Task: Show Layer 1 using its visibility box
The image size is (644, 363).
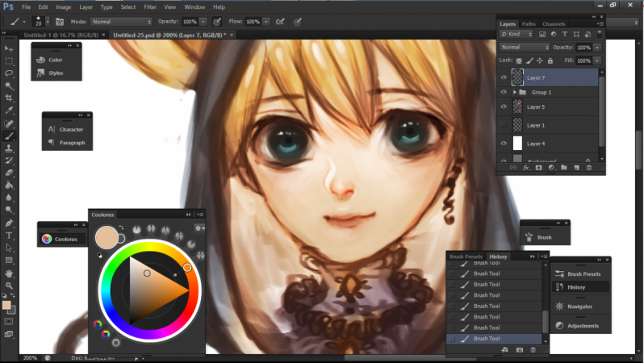Action: pos(504,125)
